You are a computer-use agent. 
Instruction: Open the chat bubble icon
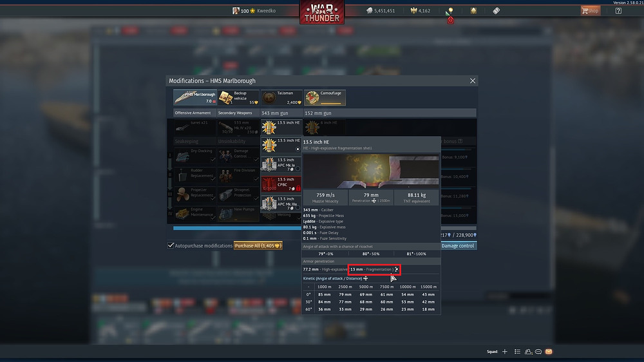[538, 352]
